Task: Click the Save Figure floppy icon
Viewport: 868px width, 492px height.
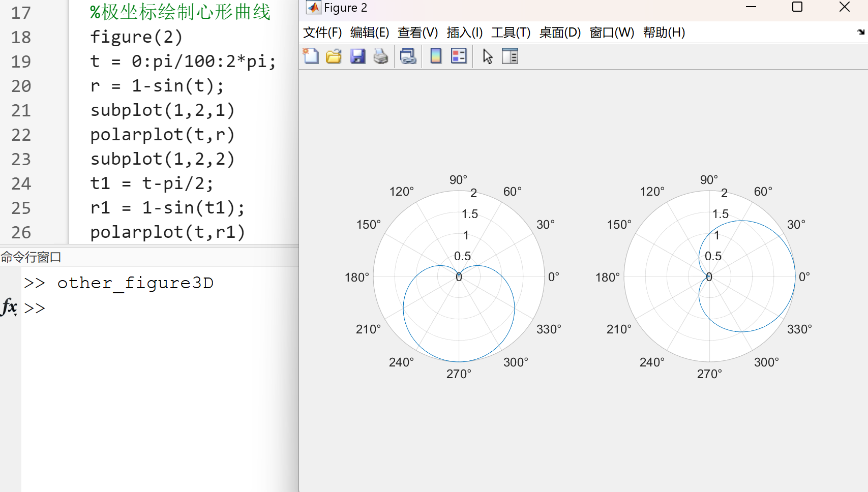Action: [358, 56]
